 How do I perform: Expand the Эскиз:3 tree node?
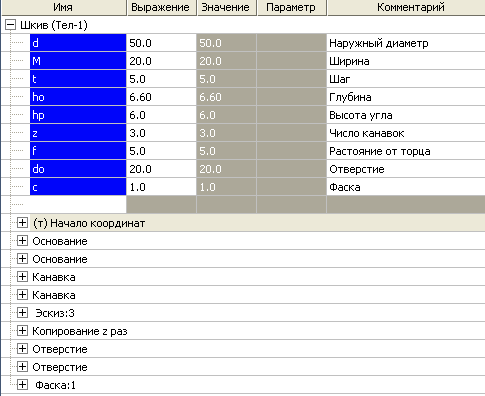[x=22, y=313]
